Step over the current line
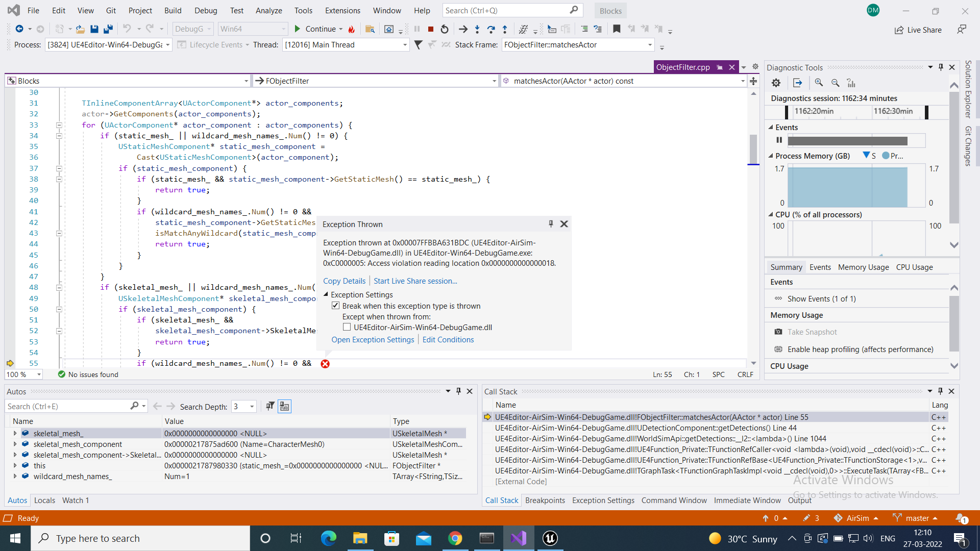 tap(491, 29)
